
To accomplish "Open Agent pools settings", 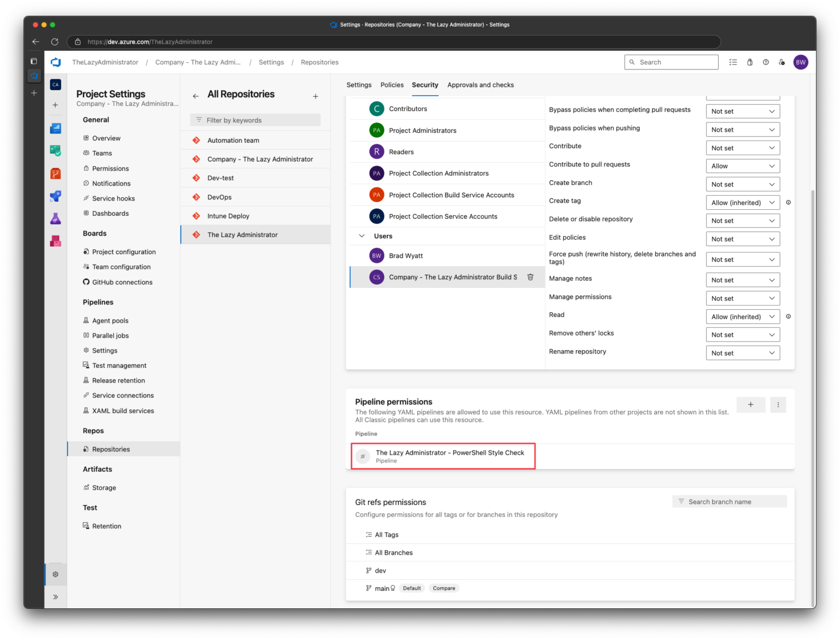I will (110, 321).
